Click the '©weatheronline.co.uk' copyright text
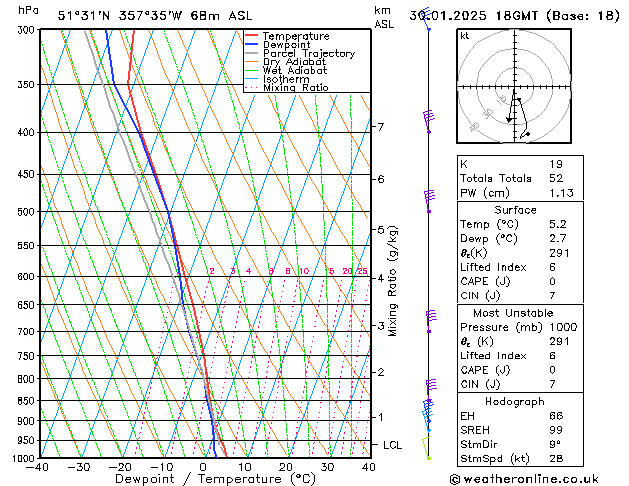The image size is (629, 486). point(524,479)
